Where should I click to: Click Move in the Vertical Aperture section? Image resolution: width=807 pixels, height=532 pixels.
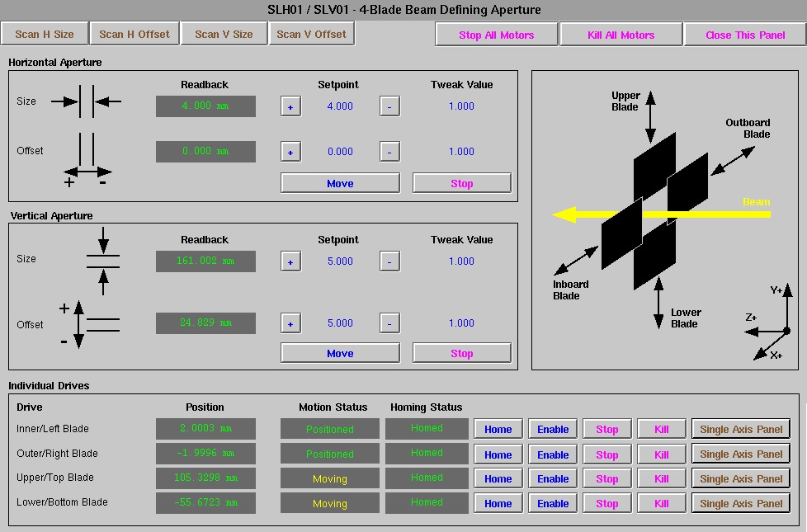point(340,353)
